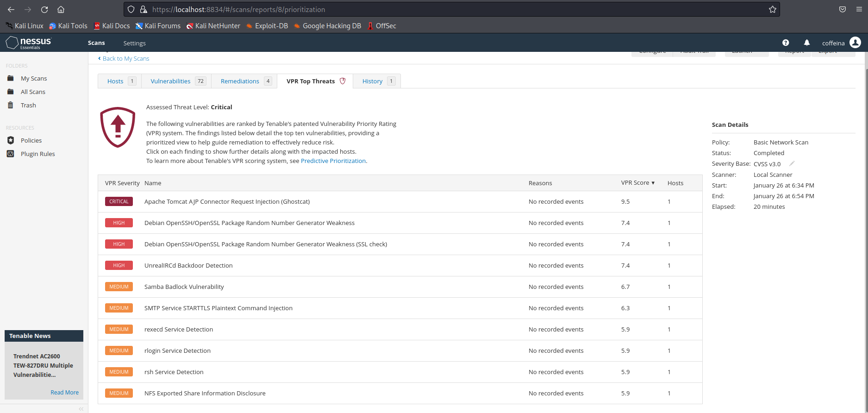Click the Reasons column header
Viewport: 868px width, 413px height.
540,183
